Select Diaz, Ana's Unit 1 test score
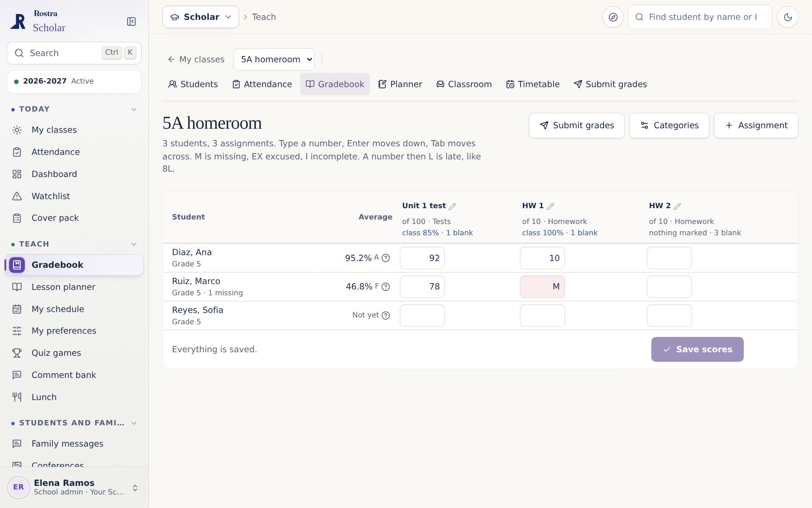 pyautogui.click(x=422, y=258)
